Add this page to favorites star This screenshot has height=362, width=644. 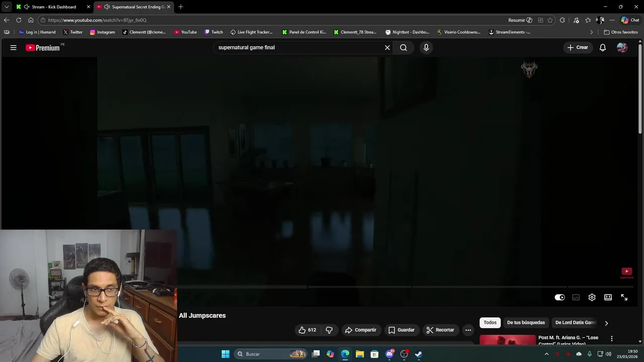coord(550,20)
